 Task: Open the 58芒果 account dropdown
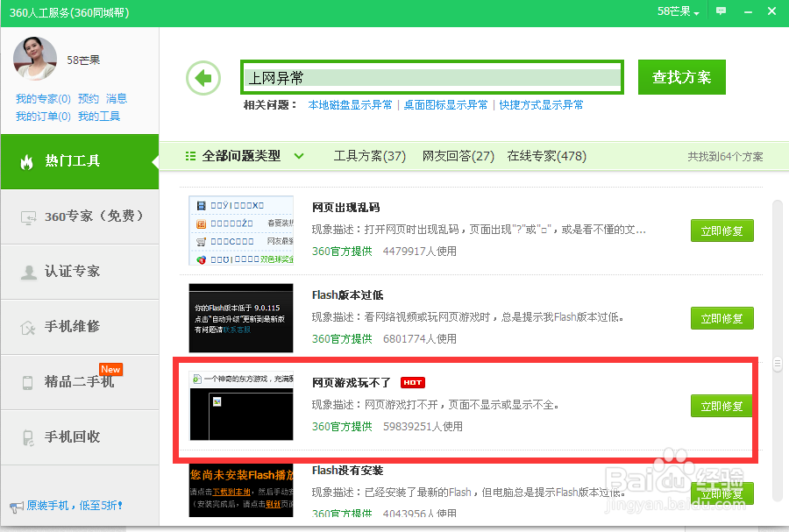click(x=674, y=11)
